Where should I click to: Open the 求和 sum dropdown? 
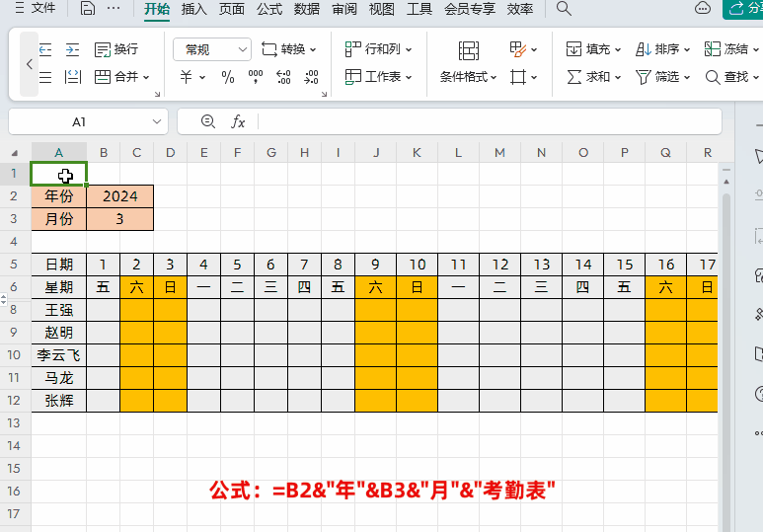(x=593, y=77)
